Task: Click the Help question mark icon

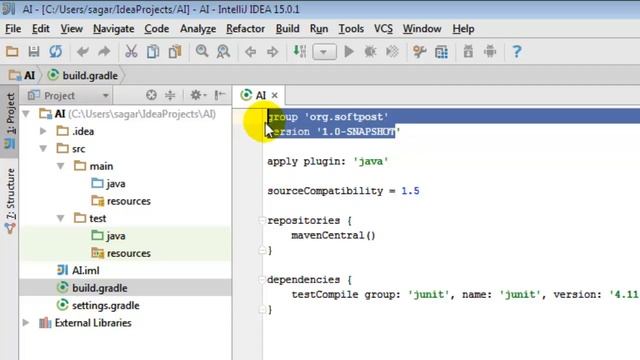Action: (x=517, y=52)
